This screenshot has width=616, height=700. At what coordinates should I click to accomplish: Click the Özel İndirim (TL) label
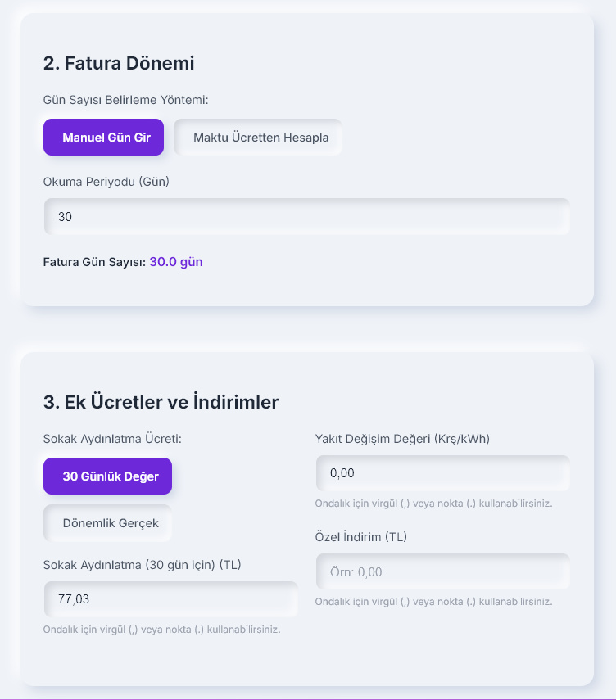click(361, 536)
